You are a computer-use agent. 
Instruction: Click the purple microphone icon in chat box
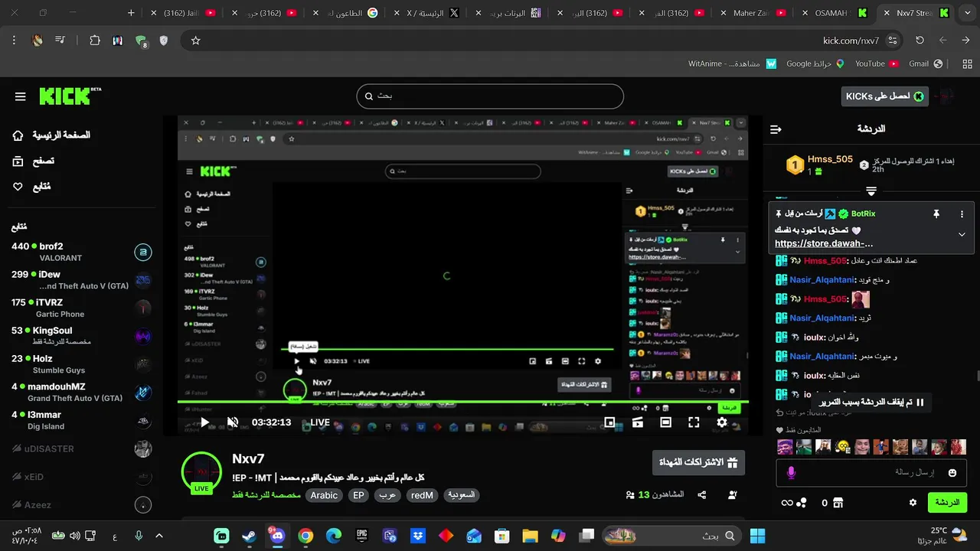[x=791, y=473]
